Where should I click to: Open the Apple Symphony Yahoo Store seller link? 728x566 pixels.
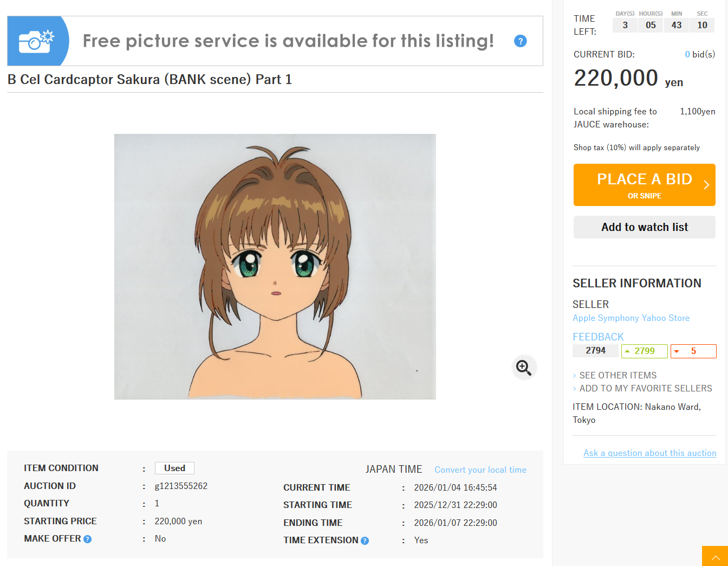(631, 318)
